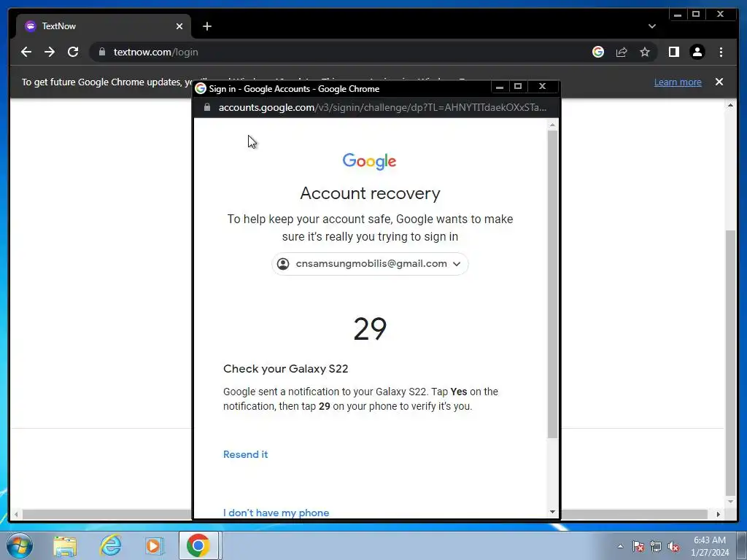The height and width of the screenshot is (560, 747).
Task: Click the large number 29
Action: pos(370,329)
